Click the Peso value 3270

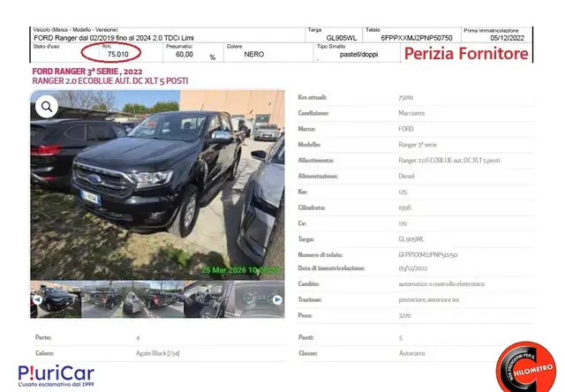404,315
